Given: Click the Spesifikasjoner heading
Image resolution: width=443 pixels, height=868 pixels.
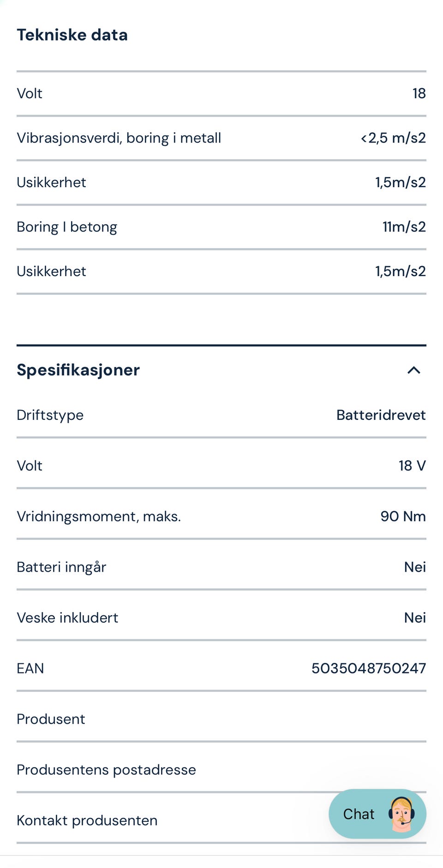Looking at the screenshot, I should tap(78, 370).
